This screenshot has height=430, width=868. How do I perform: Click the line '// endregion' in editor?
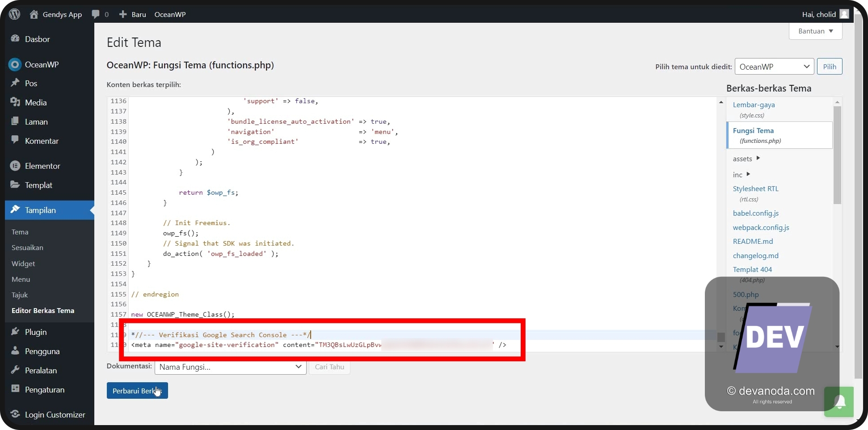point(155,294)
